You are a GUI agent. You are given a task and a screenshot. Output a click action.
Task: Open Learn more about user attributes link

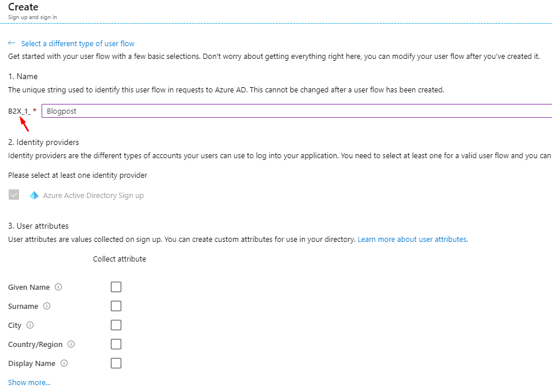click(x=412, y=239)
